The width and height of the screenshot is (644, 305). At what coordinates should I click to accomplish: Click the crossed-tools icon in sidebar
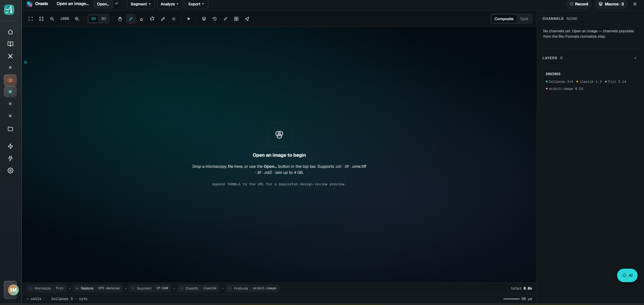pyautogui.click(x=10, y=56)
